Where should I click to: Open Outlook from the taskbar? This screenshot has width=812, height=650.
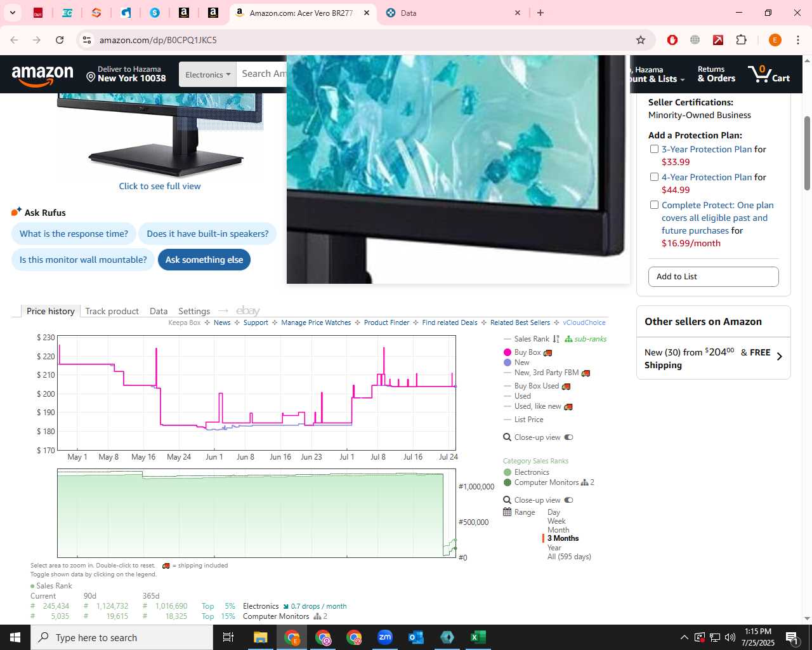pyautogui.click(x=416, y=637)
